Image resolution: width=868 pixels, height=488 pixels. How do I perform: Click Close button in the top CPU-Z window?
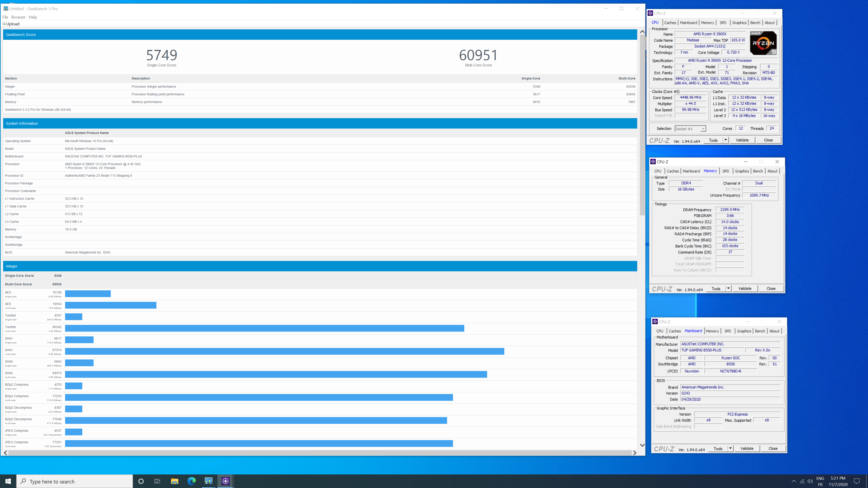(x=768, y=140)
